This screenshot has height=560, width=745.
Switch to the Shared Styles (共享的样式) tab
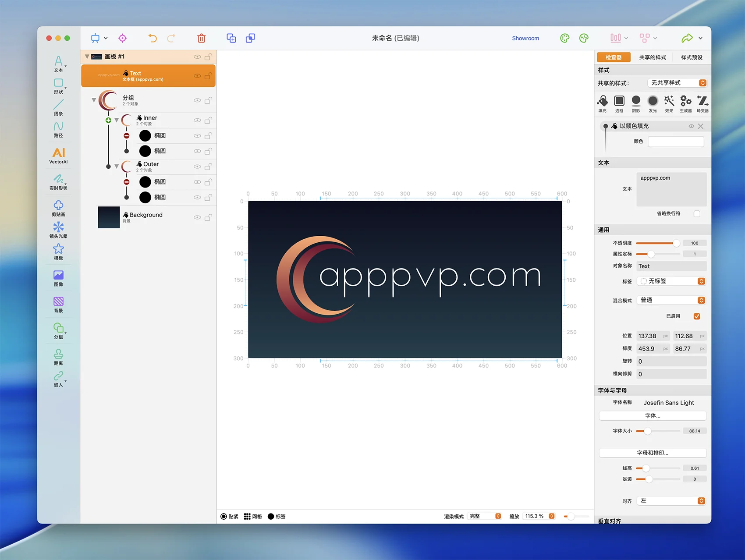click(652, 57)
